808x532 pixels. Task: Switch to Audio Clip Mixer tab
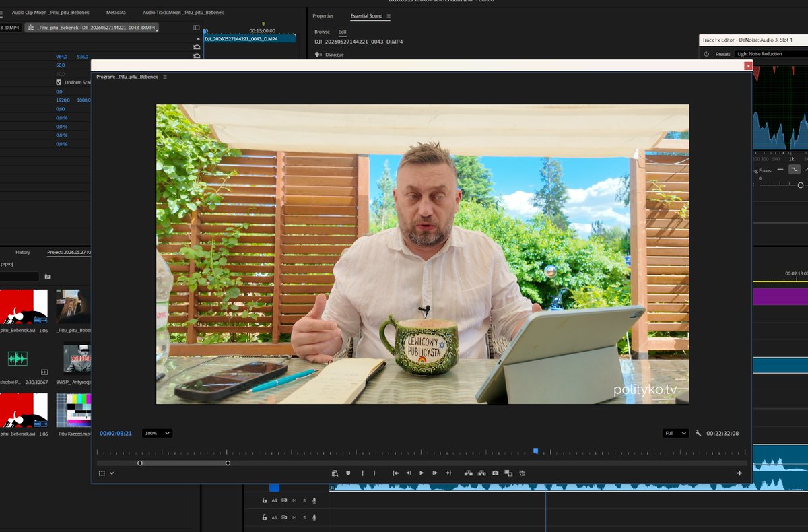point(50,13)
